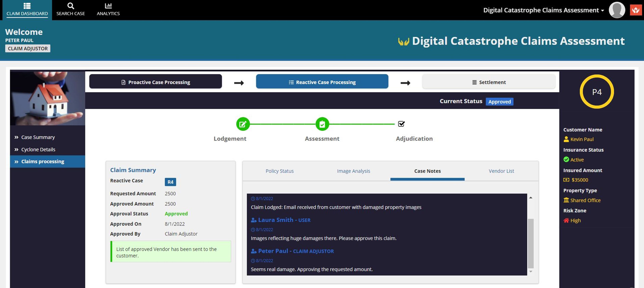Click the clock icon on Laura Smith's note
Screen dimensions: 644x288
(x=253, y=230)
